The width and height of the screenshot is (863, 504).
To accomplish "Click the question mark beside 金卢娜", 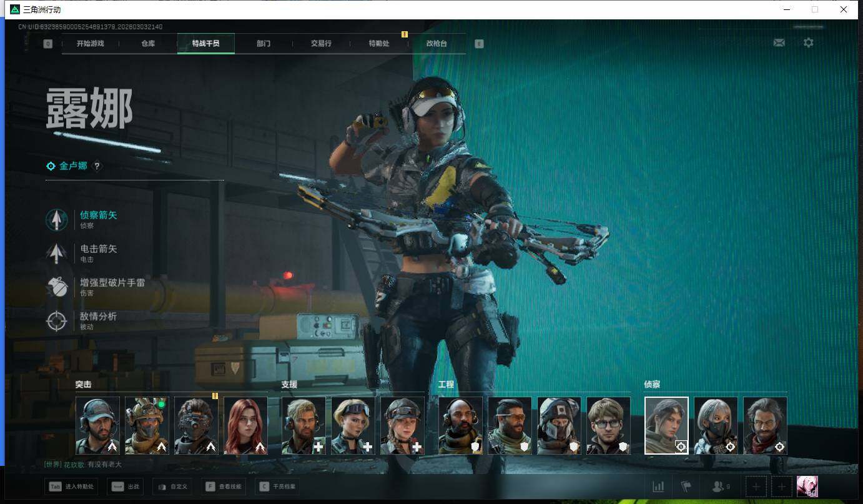I will pos(97,166).
